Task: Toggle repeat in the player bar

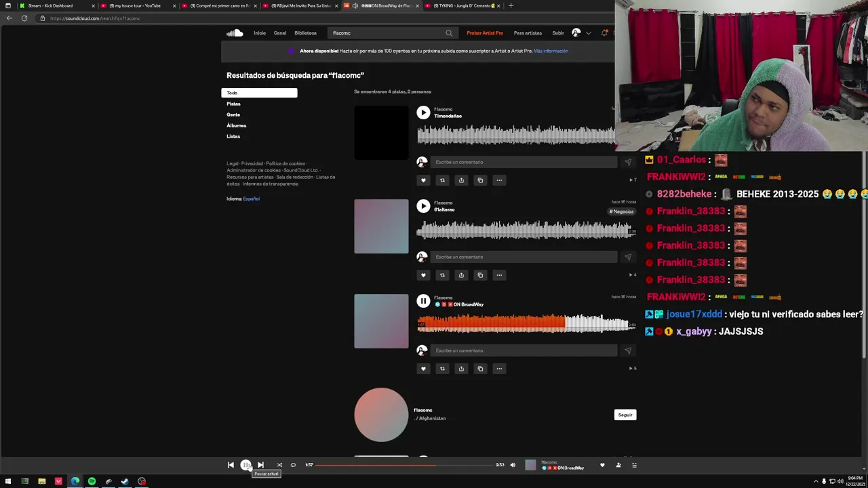Action: pos(293,465)
